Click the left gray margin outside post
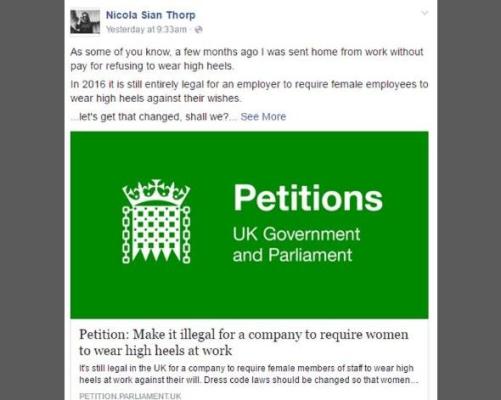501x400 pixels. (x=32, y=200)
